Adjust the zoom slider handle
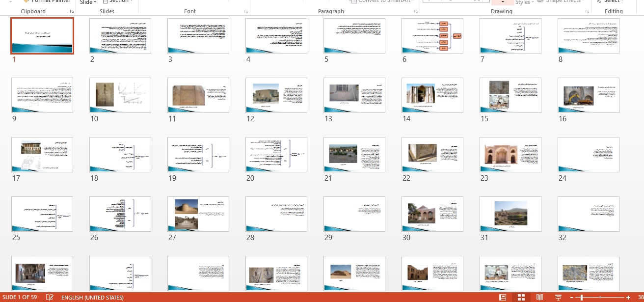Screen dimensions: 644x302 pos(582,298)
